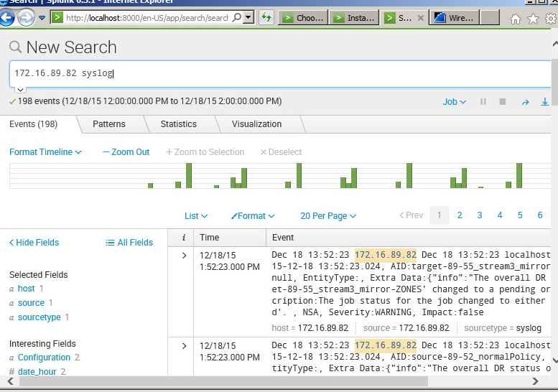558x392 pixels.
Task: Open the List display dropdown
Action: (196, 216)
